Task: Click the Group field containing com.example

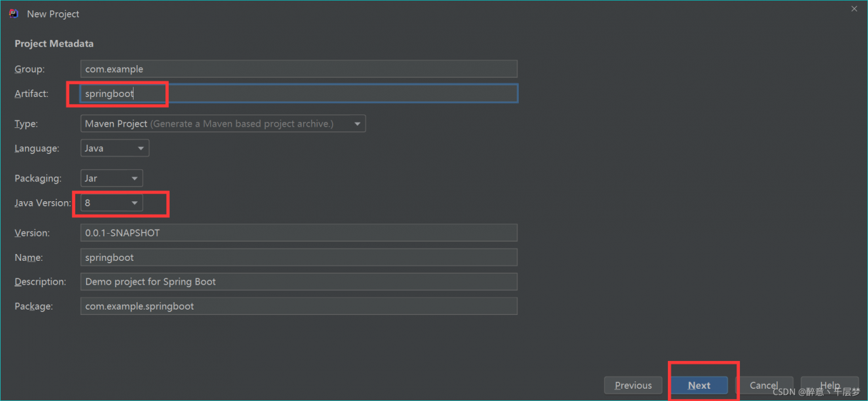Action: 298,69
